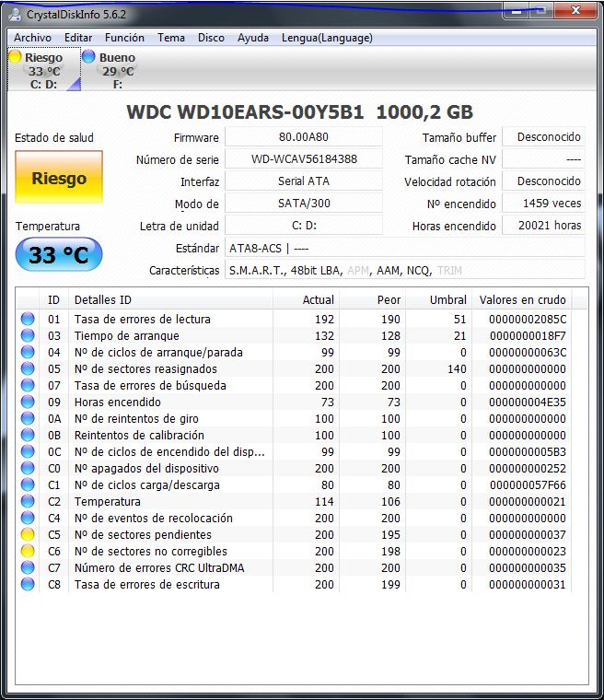Open the Función menu
Image resolution: width=604 pixels, height=700 pixels.
pyautogui.click(x=124, y=38)
